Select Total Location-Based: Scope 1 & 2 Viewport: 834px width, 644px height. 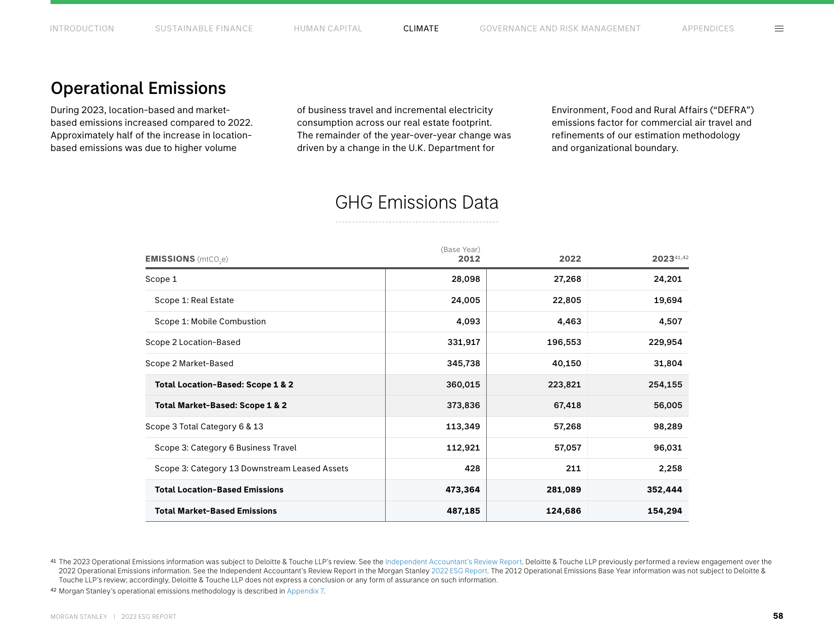[224, 385]
